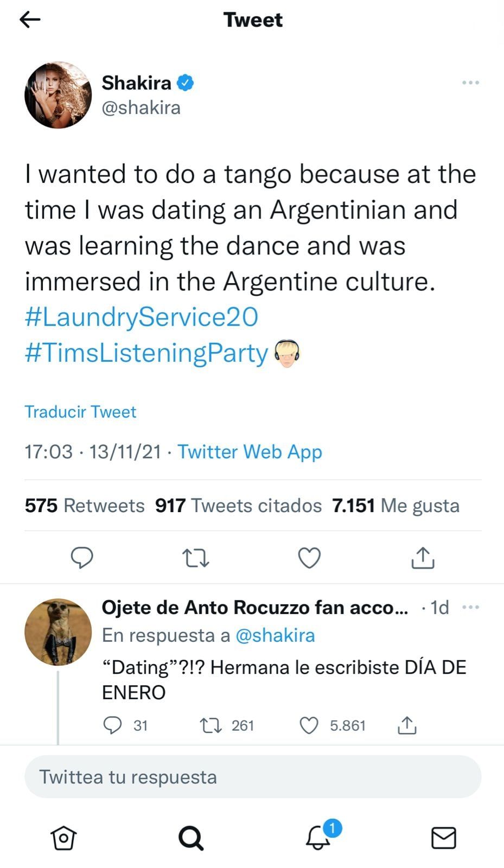The image size is (504, 868).
Task: Open the more options menu on Shakira's tweet
Action: (471, 82)
